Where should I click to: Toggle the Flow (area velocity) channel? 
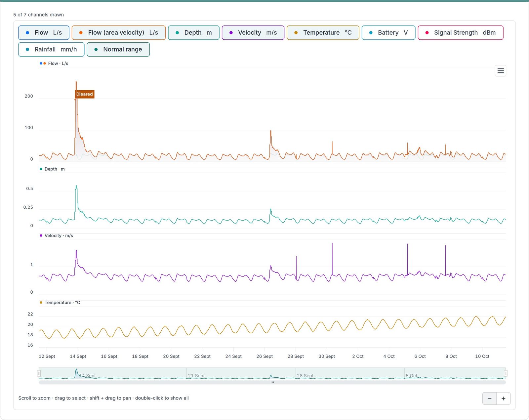(118, 33)
